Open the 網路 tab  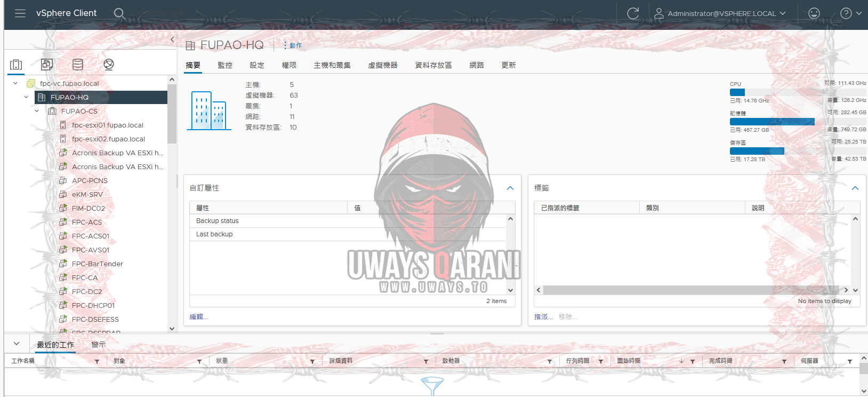coord(477,65)
